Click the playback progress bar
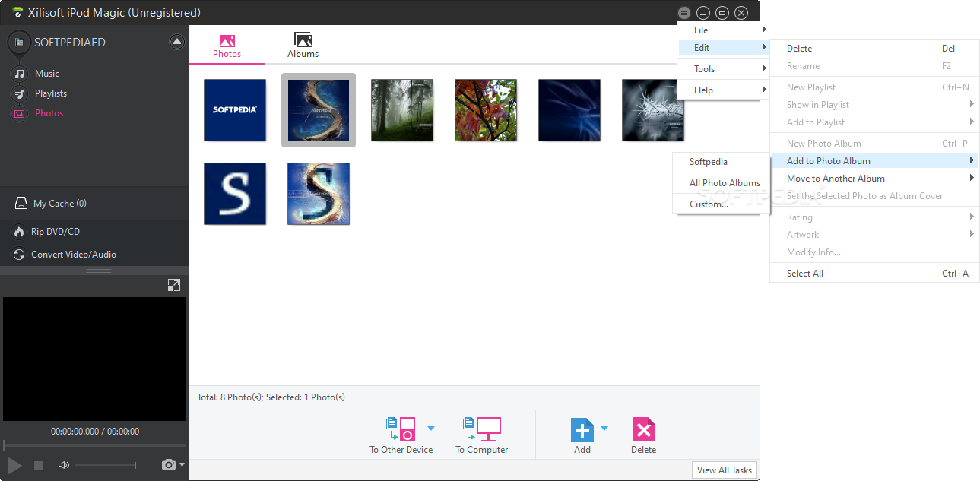Screen dimensions: 980x481 tap(94, 445)
